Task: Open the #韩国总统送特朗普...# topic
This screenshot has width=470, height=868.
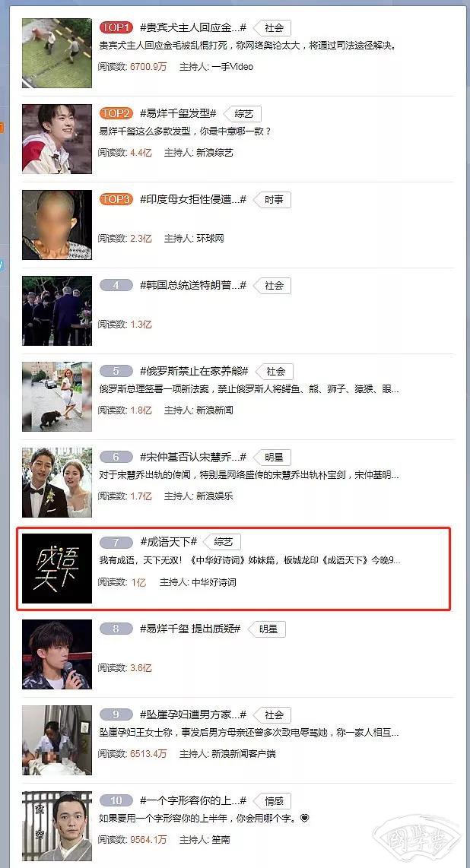Action: tap(192, 285)
